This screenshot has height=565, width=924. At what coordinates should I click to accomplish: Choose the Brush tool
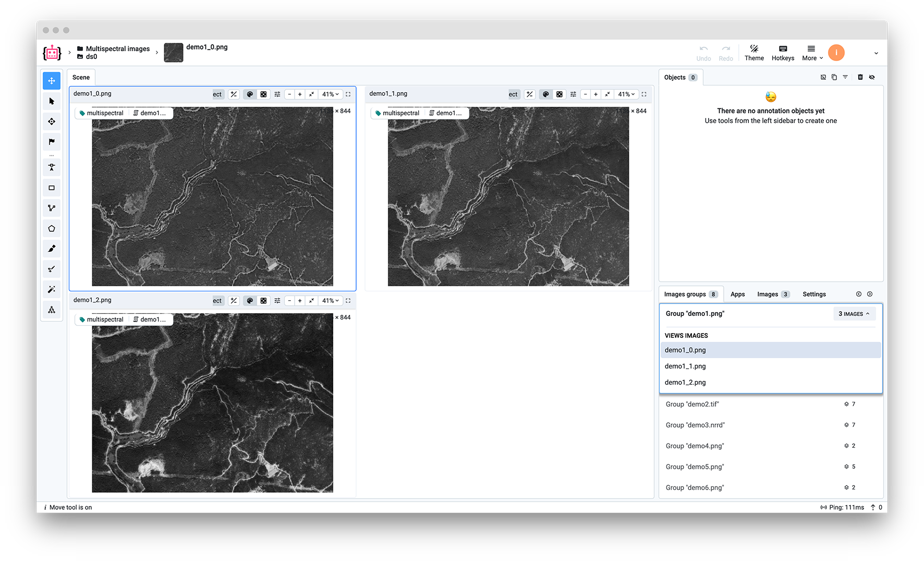52,249
